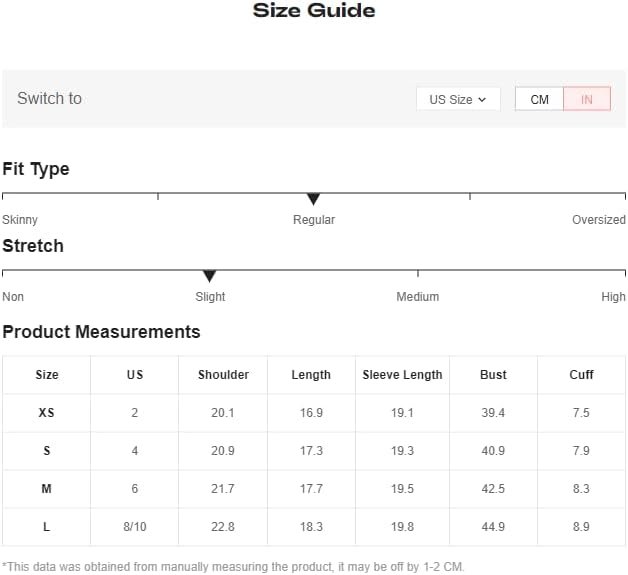Select the IN unit toggle

587,99
